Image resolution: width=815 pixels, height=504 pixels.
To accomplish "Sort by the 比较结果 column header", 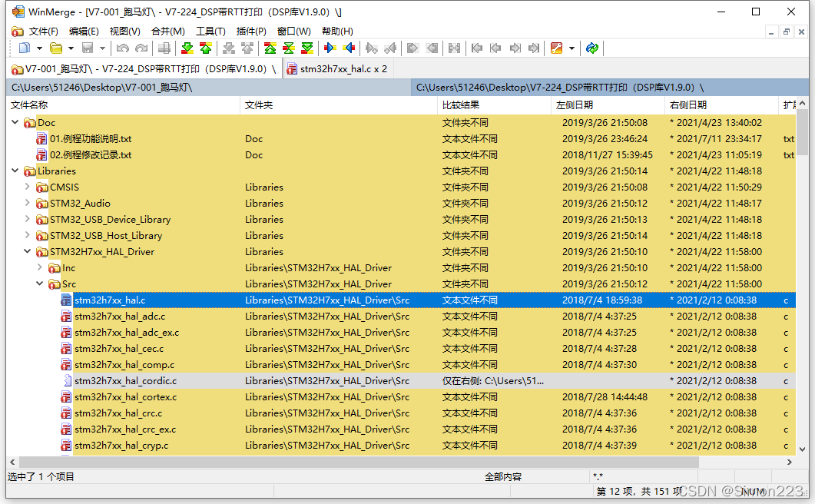I will coord(494,105).
